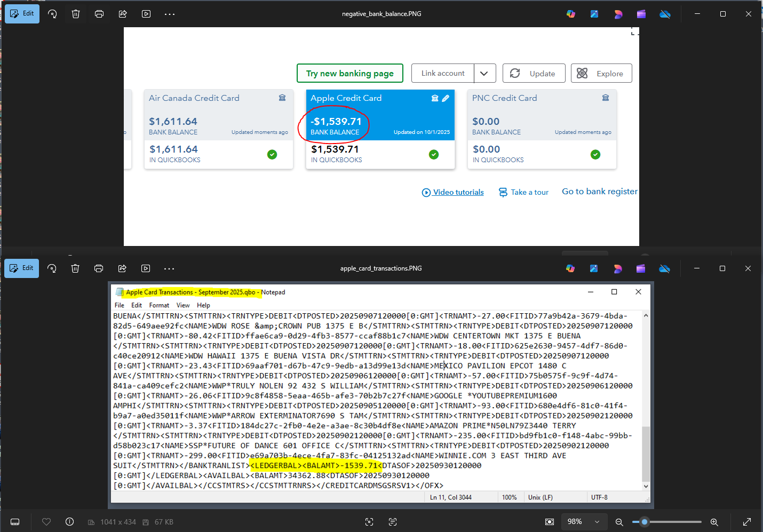Print the negative_bank_balance.PNG image
This screenshot has width=763, height=532.
click(x=99, y=14)
